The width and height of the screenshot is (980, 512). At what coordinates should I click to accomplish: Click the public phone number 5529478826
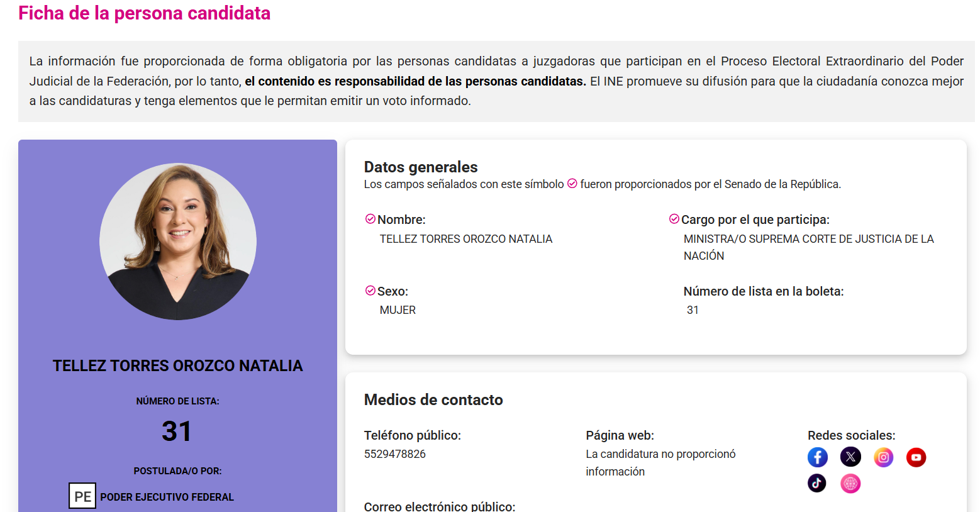coord(395,454)
